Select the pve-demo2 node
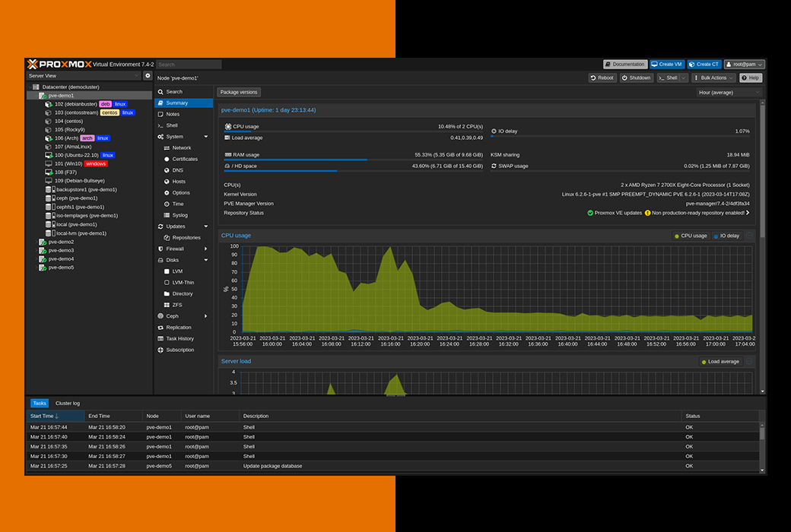Image resolution: width=791 pixels, height=532 pixels. (x=89, y=242)
